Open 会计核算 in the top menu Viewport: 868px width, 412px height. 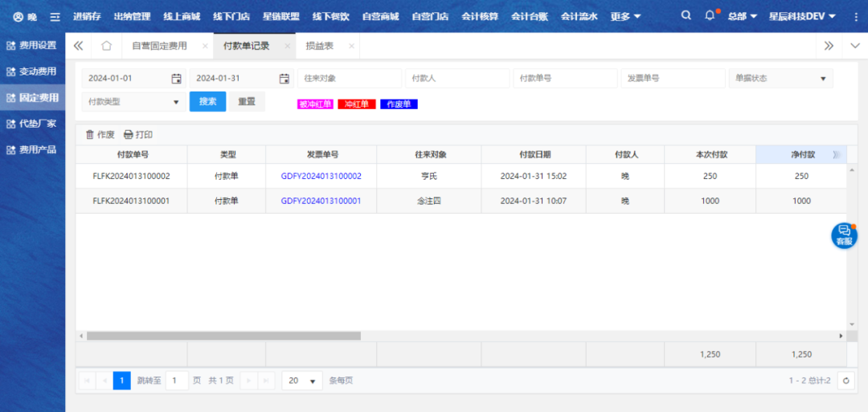pyautogui.click(x=480, y=16)
